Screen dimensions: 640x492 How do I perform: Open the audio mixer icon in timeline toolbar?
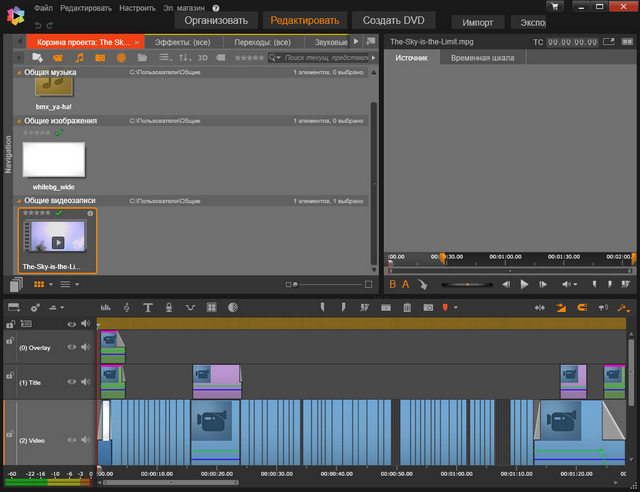(106, 307)
